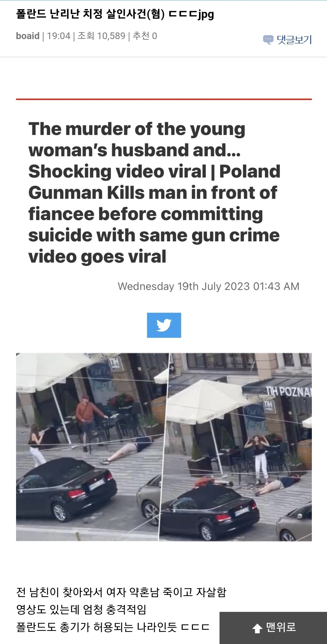Tap the 맨위로 back-to-top label
Image resolution: width=327 pixels, height=644 pixels.
(x=281, y=627)
